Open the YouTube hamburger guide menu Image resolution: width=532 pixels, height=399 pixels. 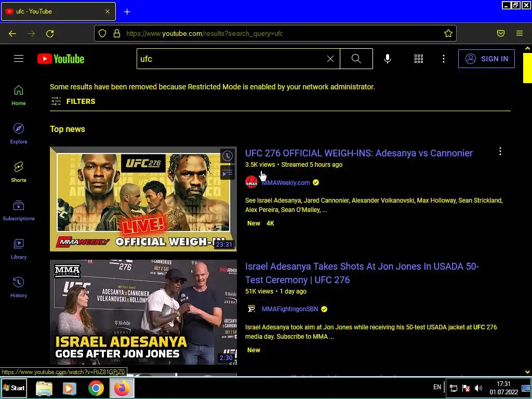pyautogui.click(x=19, y=59)
